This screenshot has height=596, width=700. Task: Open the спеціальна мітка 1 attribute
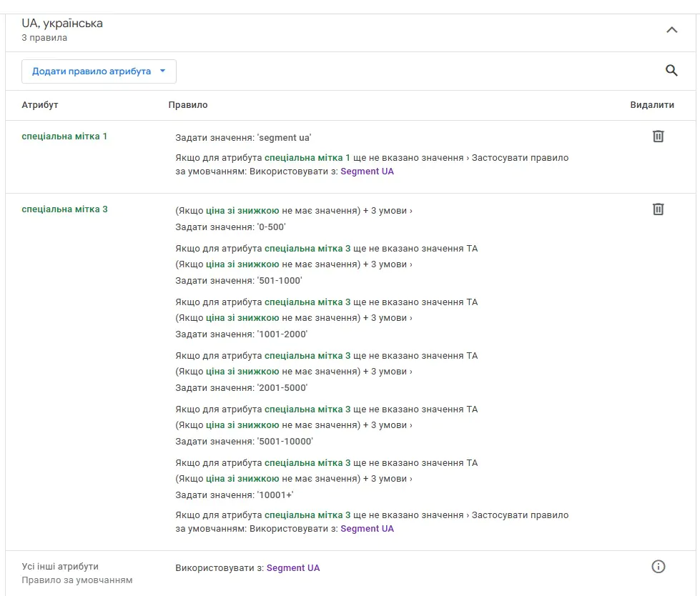click(x=64, y=136)
